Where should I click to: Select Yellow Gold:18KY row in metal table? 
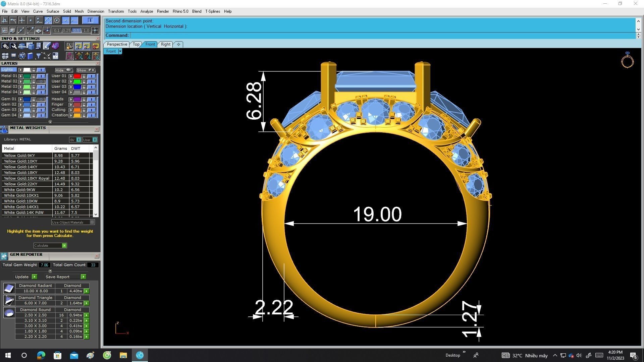(x=47, y=173)
